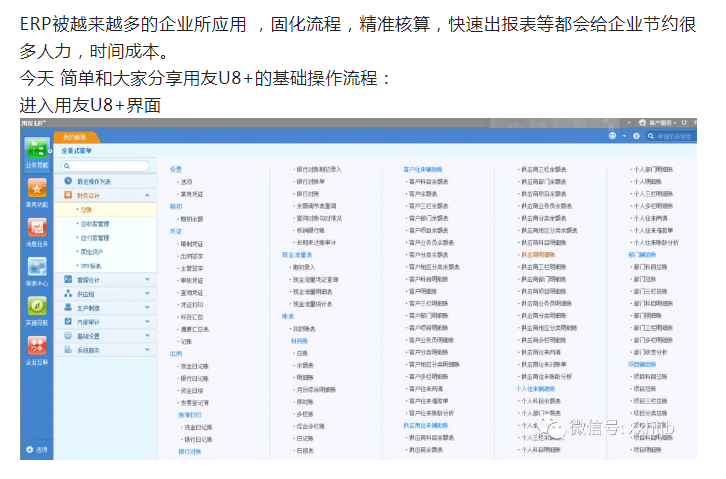This screenshot has width=726, height=479.
Task: Open 银行对账单 link
Action: click(x=311, y=181)
